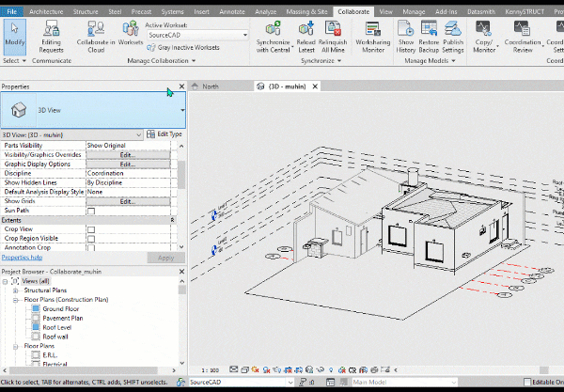Collapse the Views (all) node
Viewport: 564px width, 392px height.
pyautogui.click(x=5, y=281)
